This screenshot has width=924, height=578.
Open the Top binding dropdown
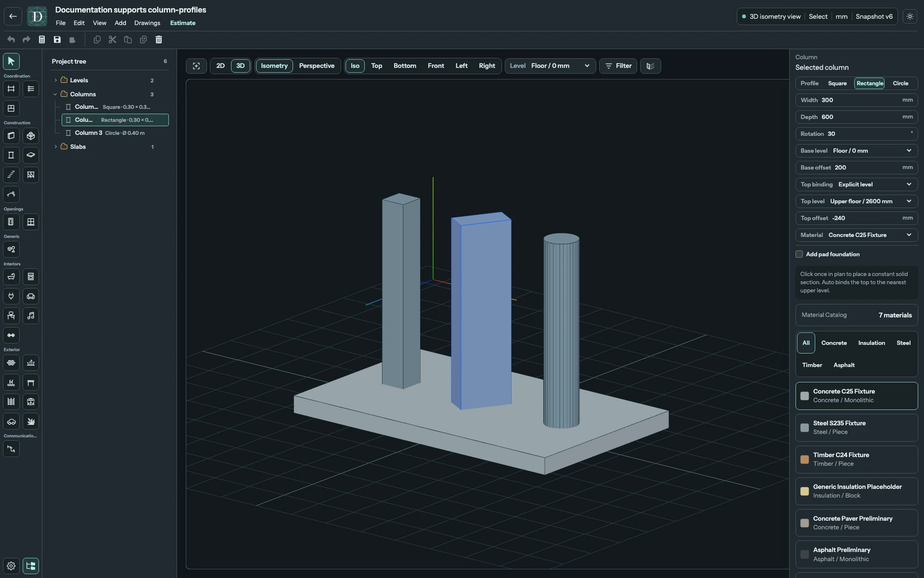pyautogui.click(x=857, y=184)
